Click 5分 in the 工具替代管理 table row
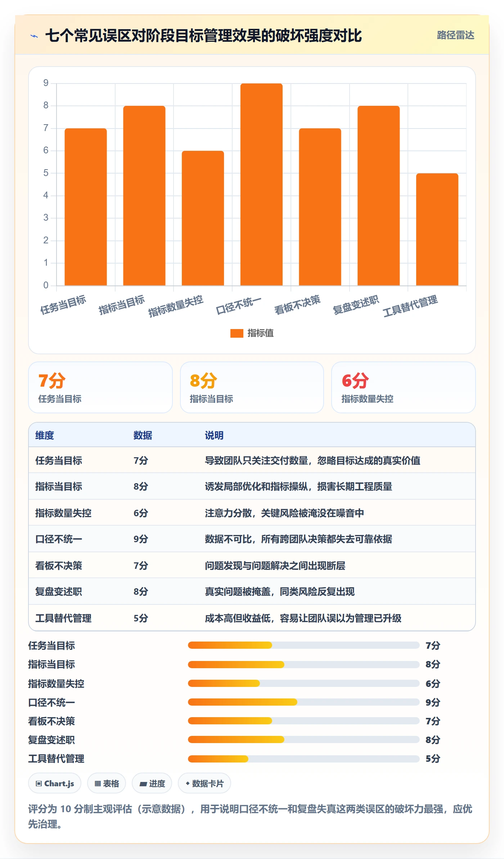Viewport: 504px width, 859px height. (141, 618)
